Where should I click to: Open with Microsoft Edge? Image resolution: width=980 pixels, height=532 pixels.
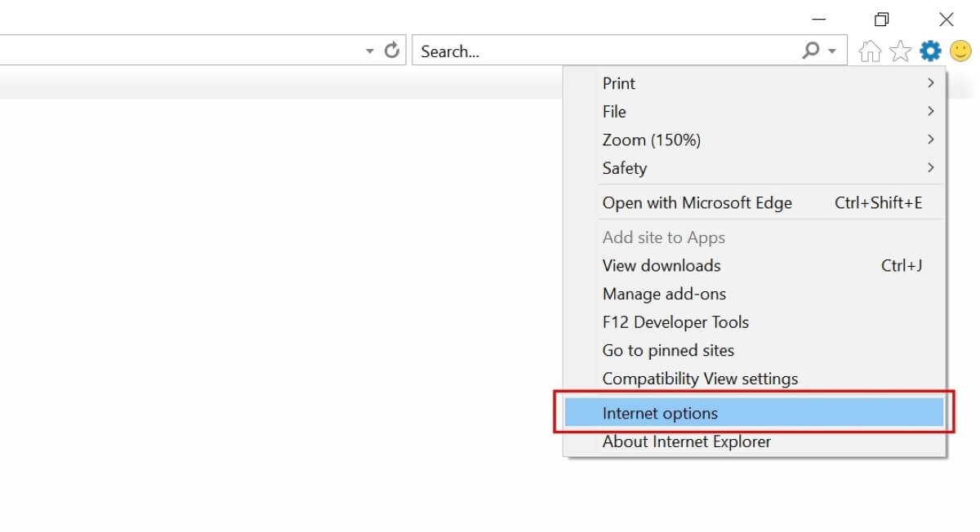697,202
